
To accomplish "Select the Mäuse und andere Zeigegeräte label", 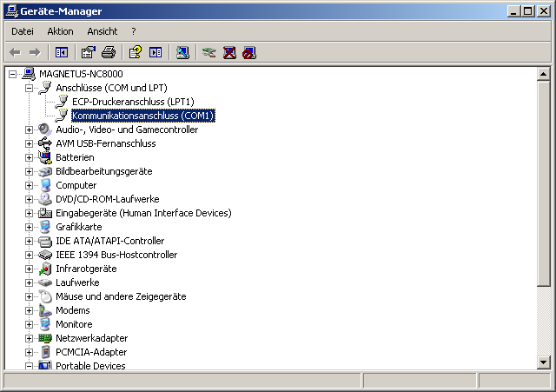I will pos(121,296).
